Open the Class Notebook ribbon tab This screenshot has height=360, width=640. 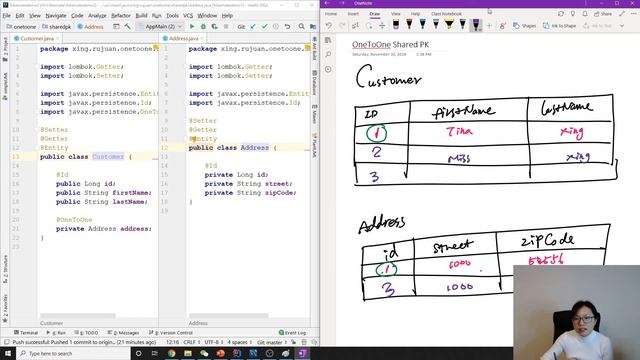click(446, 14)
